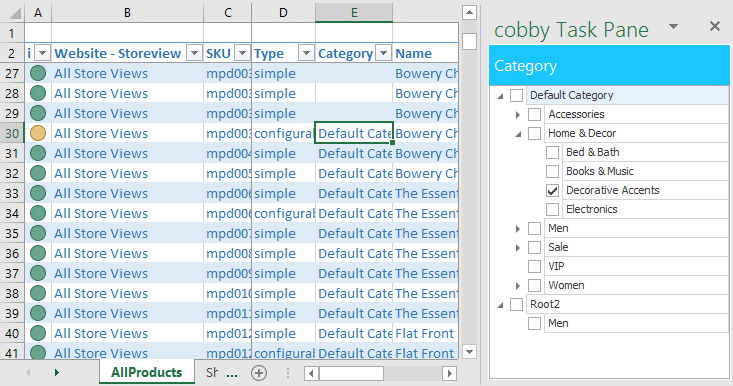
Task: Switch to the AllProducts sheet tab
Action: point(146,372)
